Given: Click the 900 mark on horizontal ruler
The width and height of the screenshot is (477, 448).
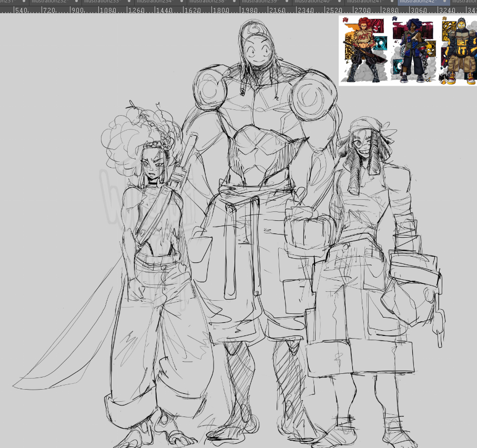Looking at the screenshot, I should [77, 10].
